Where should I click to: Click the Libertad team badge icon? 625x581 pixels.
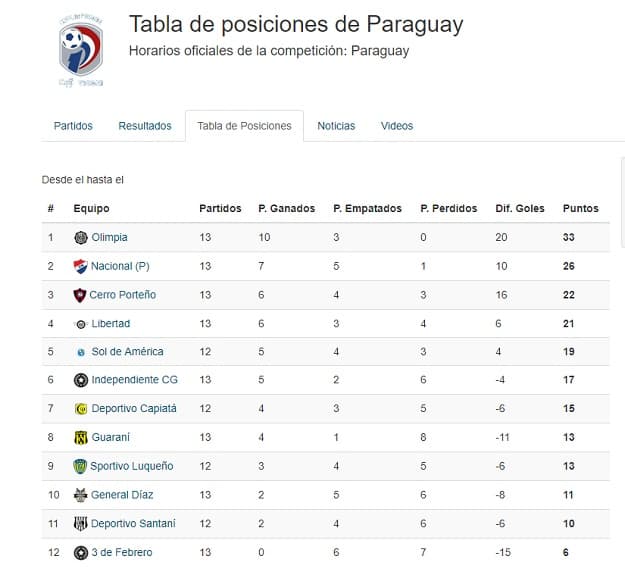[x=81, y=324]
